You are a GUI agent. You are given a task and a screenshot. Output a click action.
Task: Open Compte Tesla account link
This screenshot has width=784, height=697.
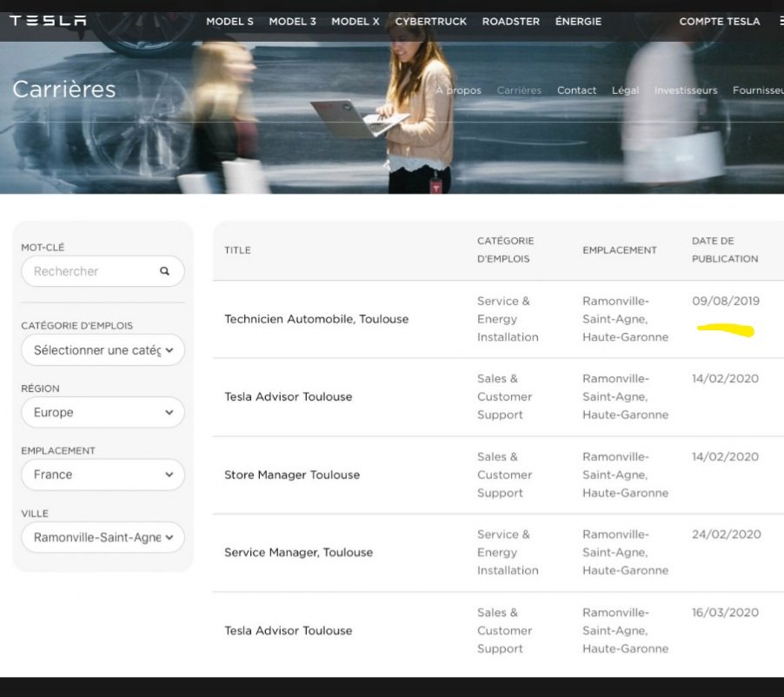719,21
